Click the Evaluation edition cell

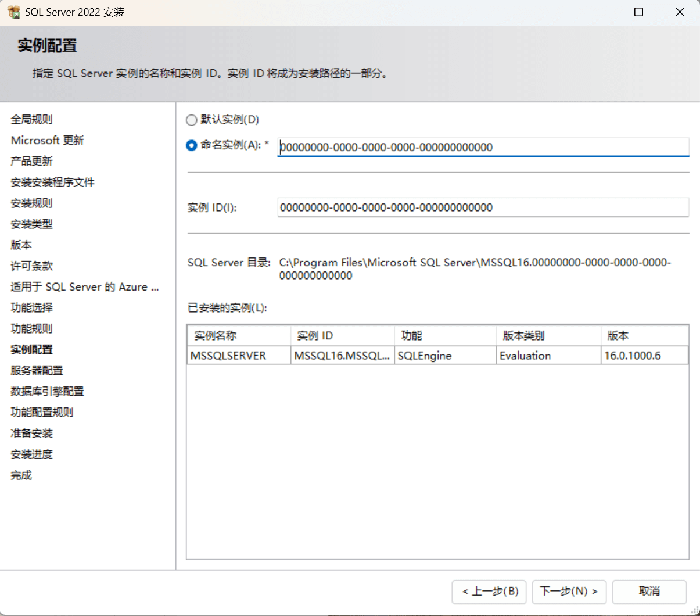[548, 356]
